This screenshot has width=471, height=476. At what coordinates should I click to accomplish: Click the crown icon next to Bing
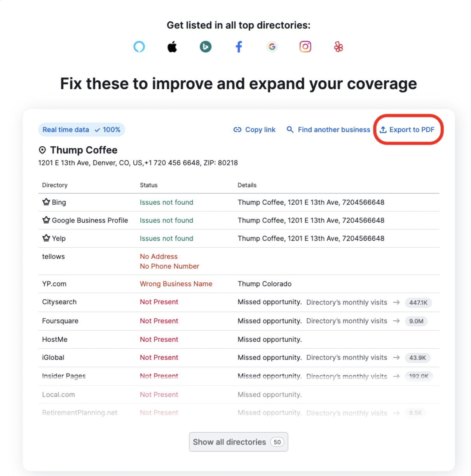tap(46, 202)
